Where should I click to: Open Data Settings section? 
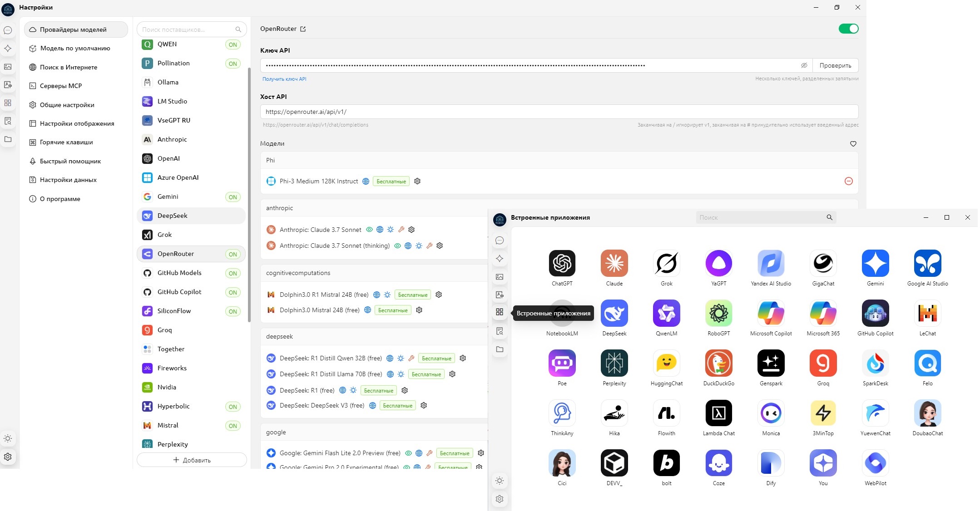76,180
